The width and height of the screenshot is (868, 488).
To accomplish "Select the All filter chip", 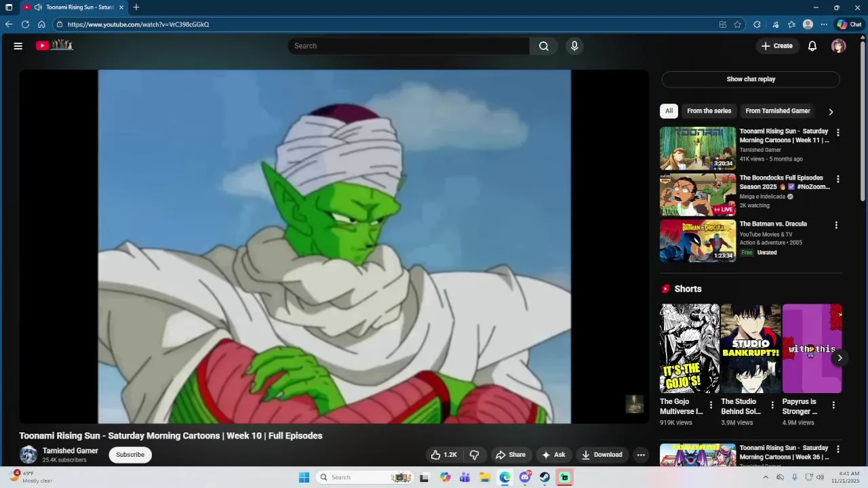I will [669, 111].
